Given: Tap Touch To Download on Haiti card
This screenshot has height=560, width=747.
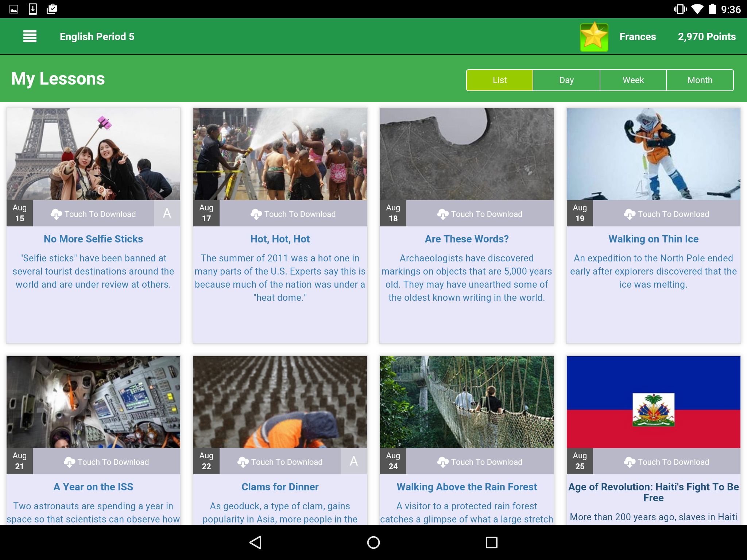Looking at the screenshot, I should (667, 462).
